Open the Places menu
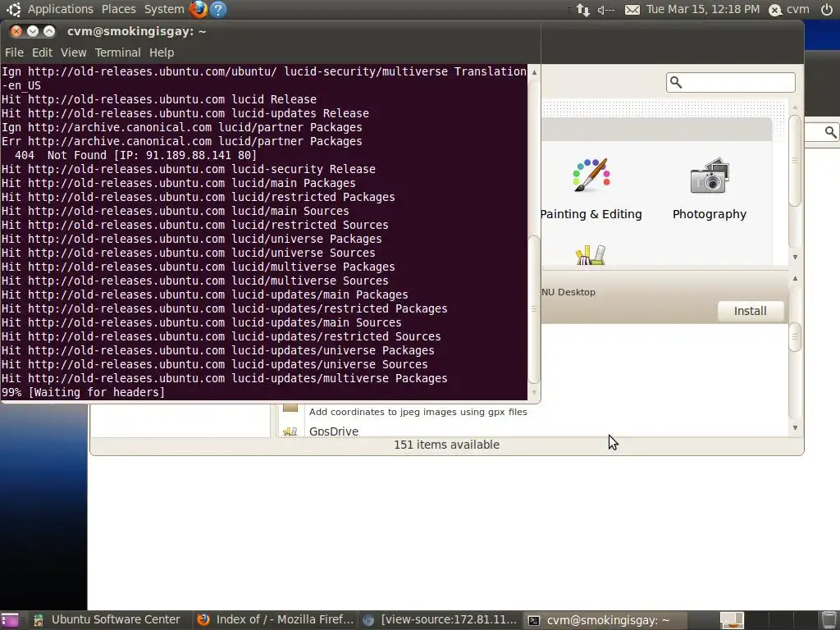The height and width of the screenshot is (630, 840). [x=118, y=9]
